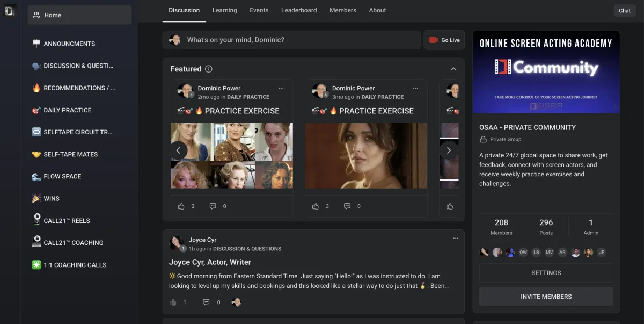Screen dimensions: 644x324
Task: Switch to the Discussion tab
Action: [184, 10]
